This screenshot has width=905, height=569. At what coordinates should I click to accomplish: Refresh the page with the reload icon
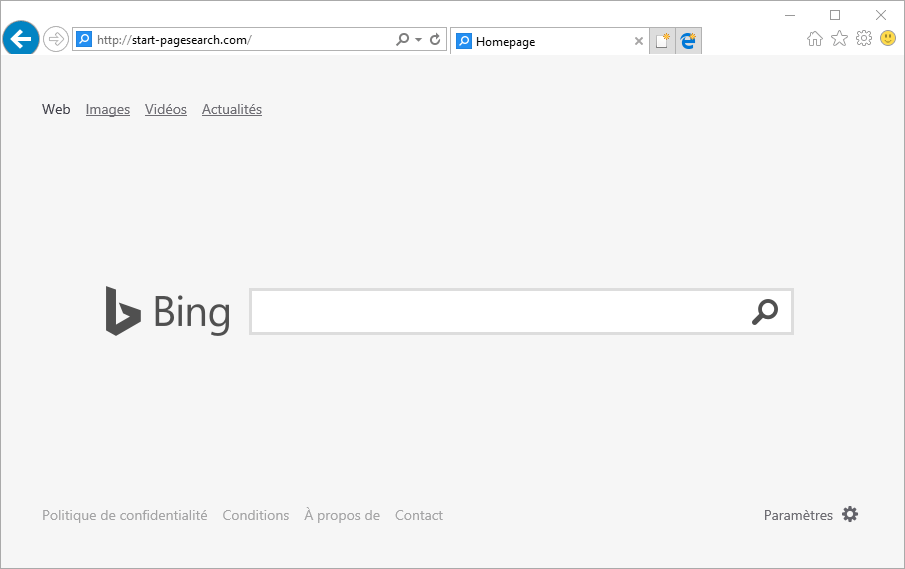435,40
